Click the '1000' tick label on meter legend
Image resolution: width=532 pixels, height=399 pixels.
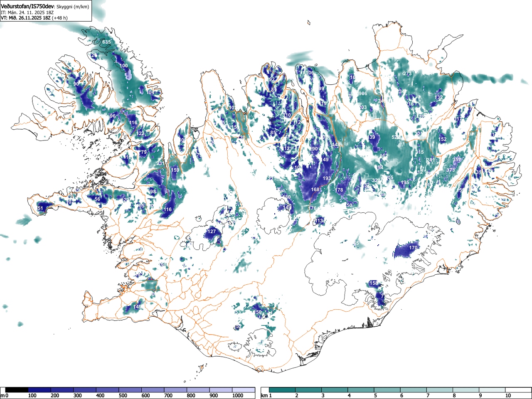click(x=238, y=396)
